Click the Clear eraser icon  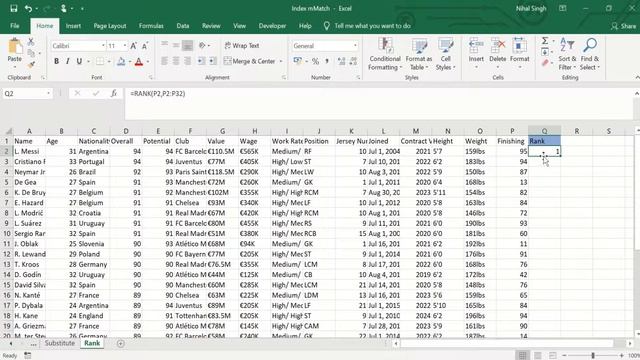coord(545,63)
